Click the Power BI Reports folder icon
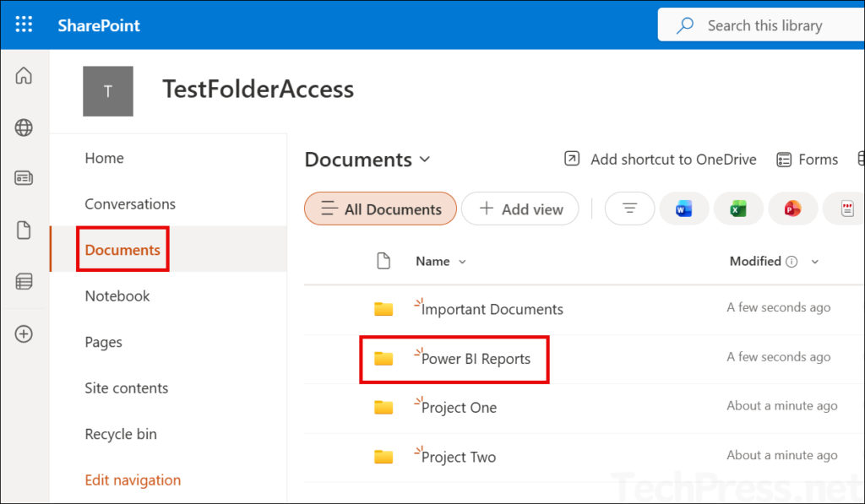This screenshot has width=865, height=504. [384, 359]
